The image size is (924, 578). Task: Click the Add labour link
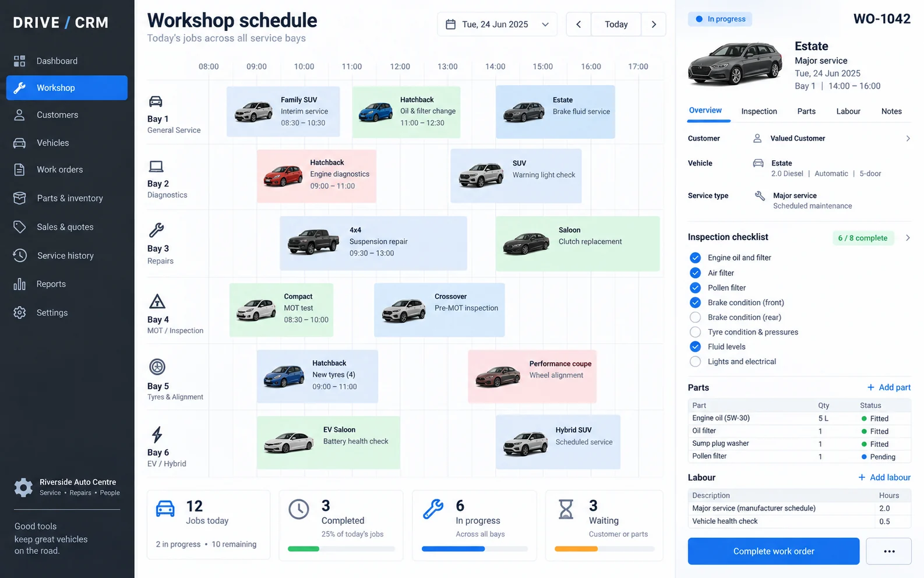(884, 477)
